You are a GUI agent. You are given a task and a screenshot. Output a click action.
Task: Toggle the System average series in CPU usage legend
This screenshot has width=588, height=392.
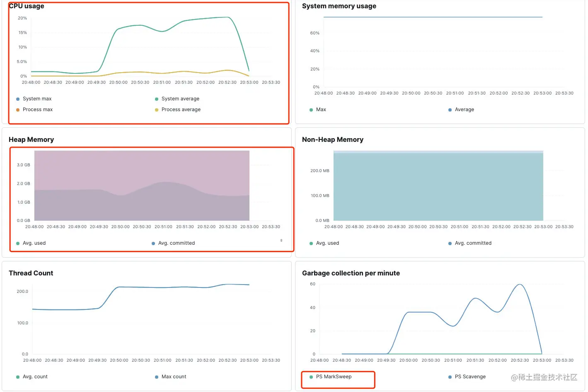177,99
